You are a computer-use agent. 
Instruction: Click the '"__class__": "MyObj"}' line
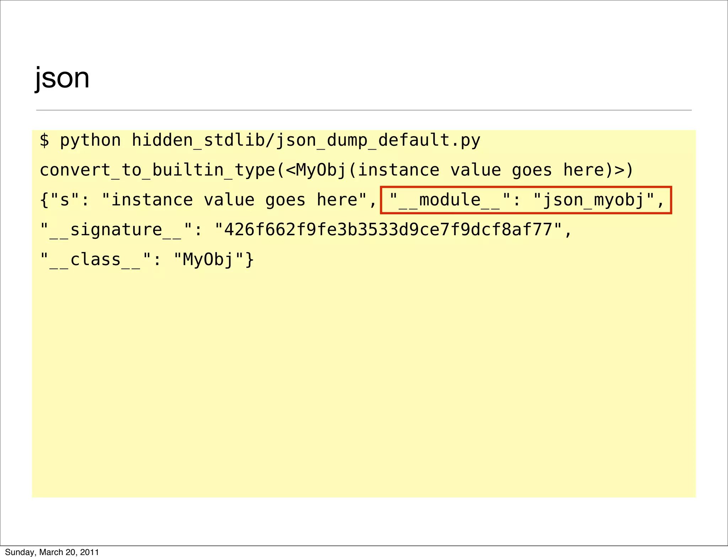[x=147, y=259]
